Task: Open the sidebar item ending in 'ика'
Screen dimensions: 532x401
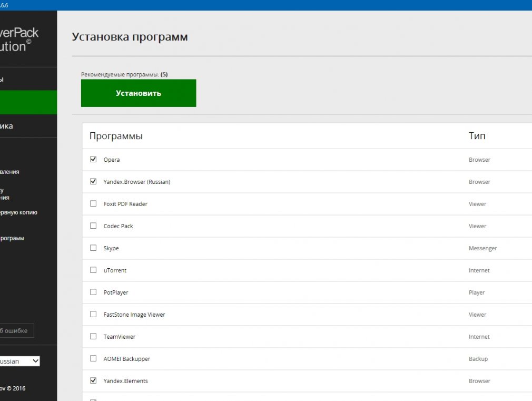Action: [28, 126]
